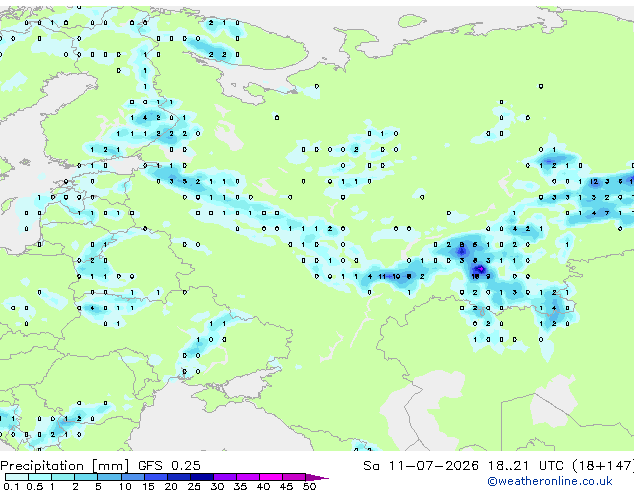The width and height of the screenshot is (634, 490).
Task: Click the 0.5 to 1 mm legend swatch
Action: [x=40, y=477]
